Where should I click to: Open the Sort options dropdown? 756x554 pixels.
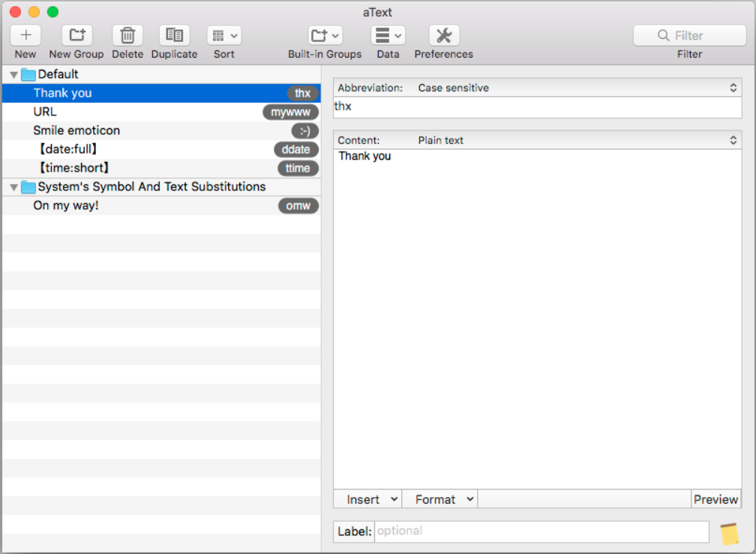224,35
